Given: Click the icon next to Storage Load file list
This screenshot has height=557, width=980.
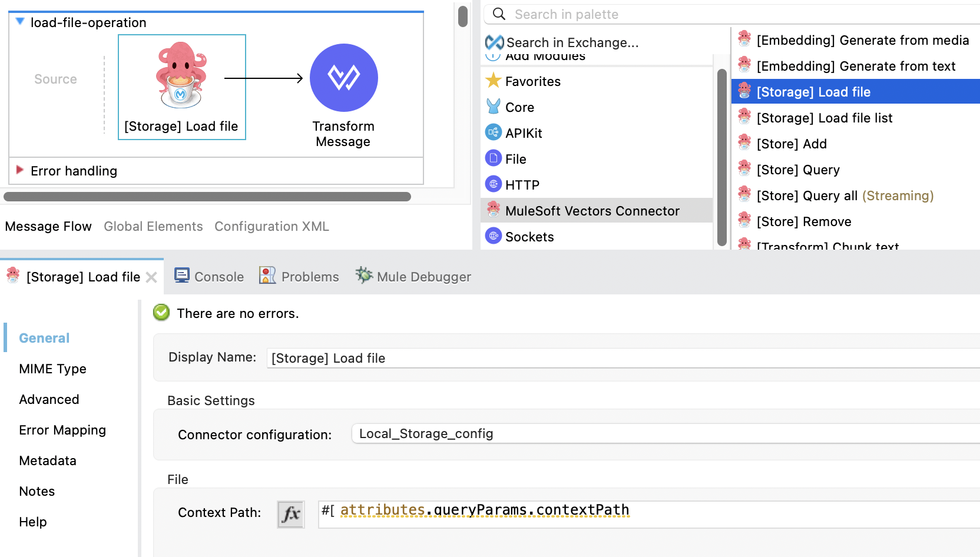Looking at the screenshot, I should coord(744,117).
